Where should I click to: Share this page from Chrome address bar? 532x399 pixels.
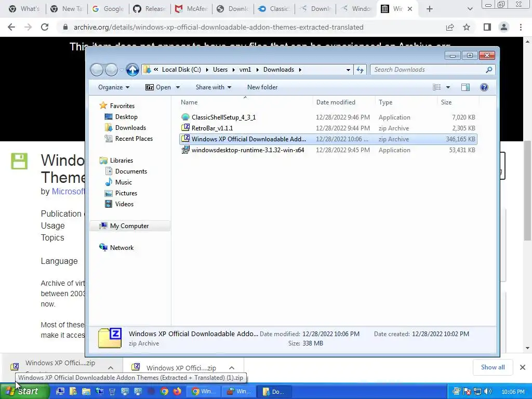click(x=450, y=27)
